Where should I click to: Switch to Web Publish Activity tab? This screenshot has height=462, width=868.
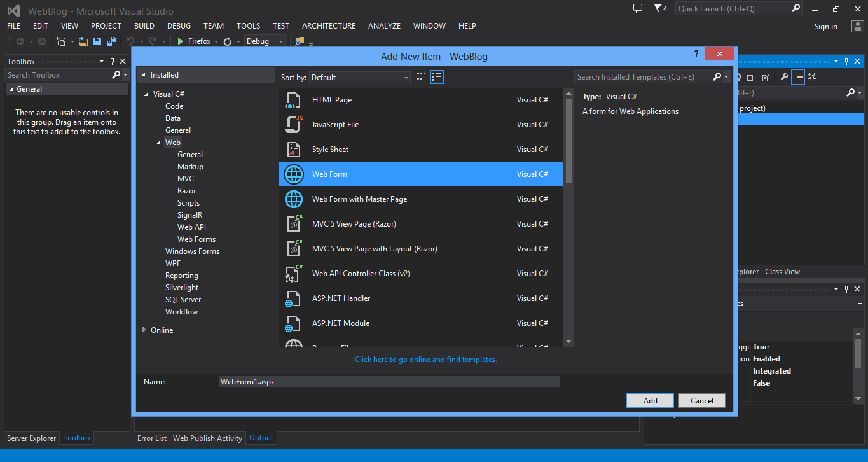point(207,438)
